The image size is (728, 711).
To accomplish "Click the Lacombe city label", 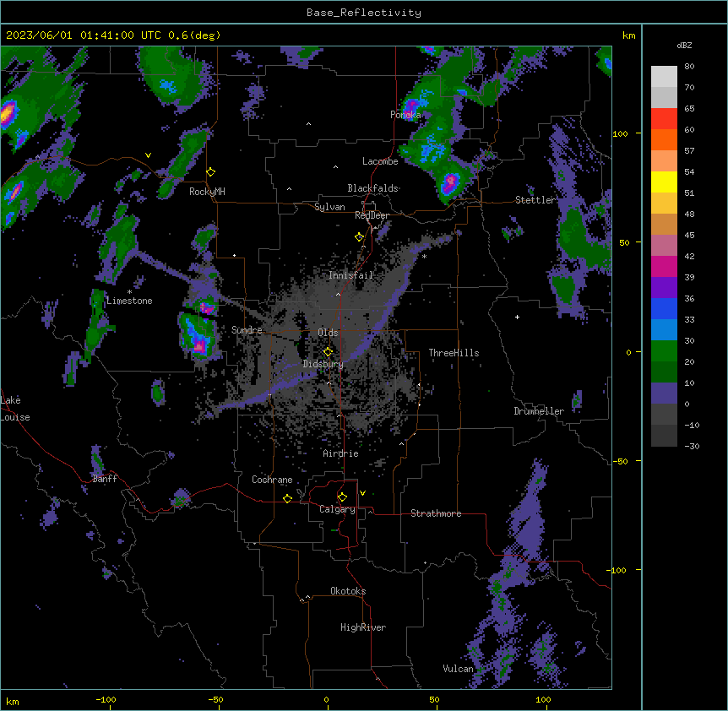I will point(380,161).
